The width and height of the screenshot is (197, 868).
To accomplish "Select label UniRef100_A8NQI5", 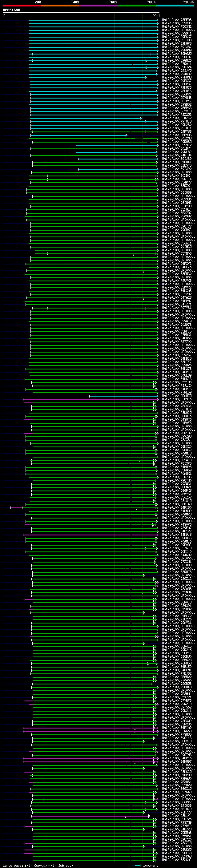I will (x=177, y=413).
